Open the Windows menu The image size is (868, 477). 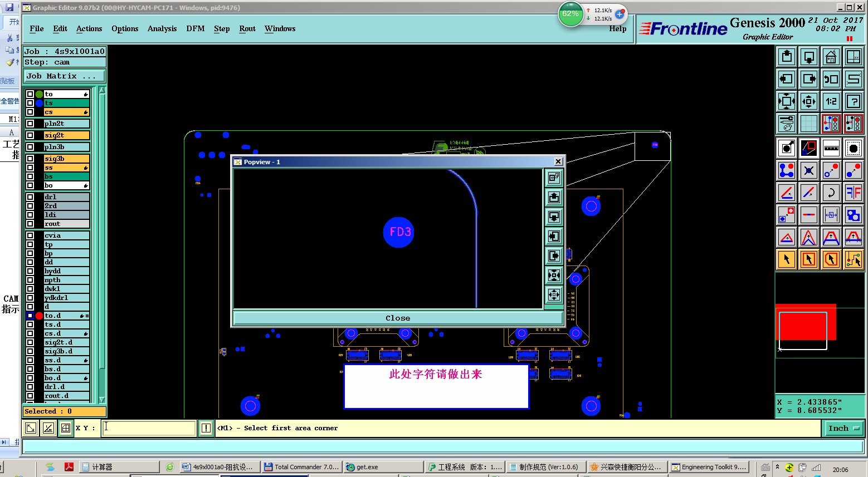coord(280,28)
